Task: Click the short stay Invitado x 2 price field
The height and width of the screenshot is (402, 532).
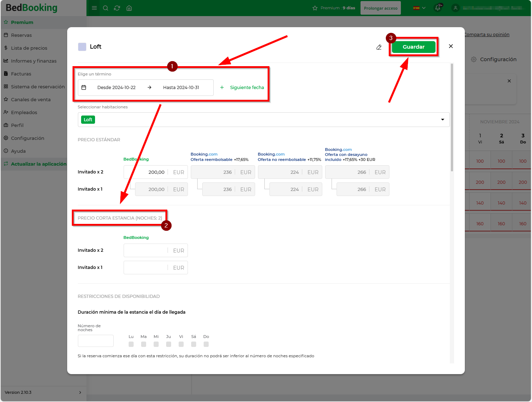Action: click(x=155, y=250)
